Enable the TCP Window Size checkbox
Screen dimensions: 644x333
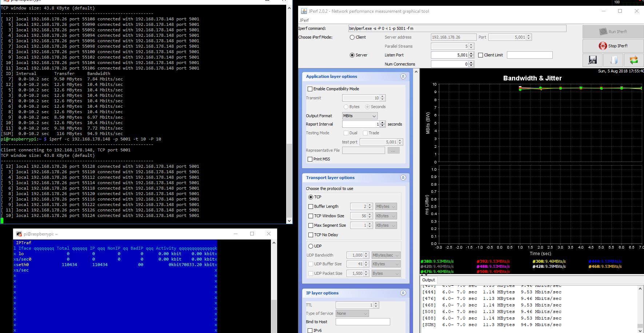(x=311, y=216)
